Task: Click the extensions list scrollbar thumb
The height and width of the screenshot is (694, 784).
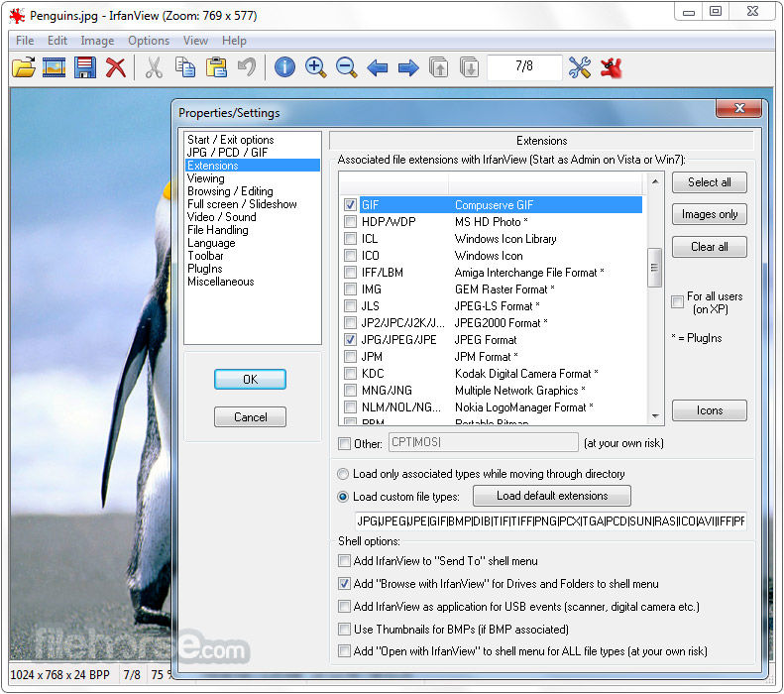Action: 654,268
